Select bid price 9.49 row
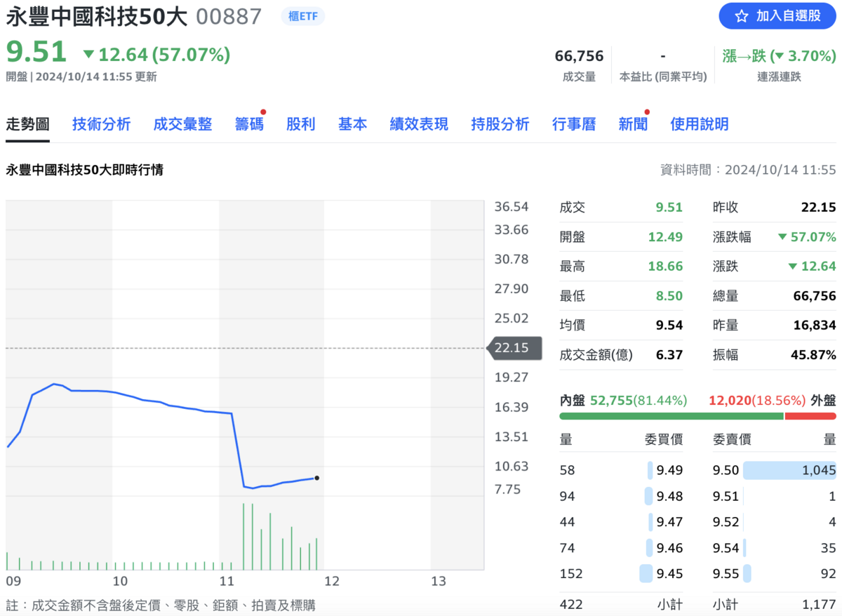Screen dimensions: 842x616 (x=621, y=470)
